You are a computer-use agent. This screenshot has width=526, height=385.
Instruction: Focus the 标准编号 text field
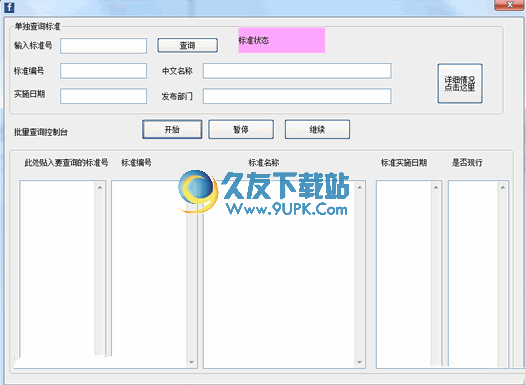(103, 71)
